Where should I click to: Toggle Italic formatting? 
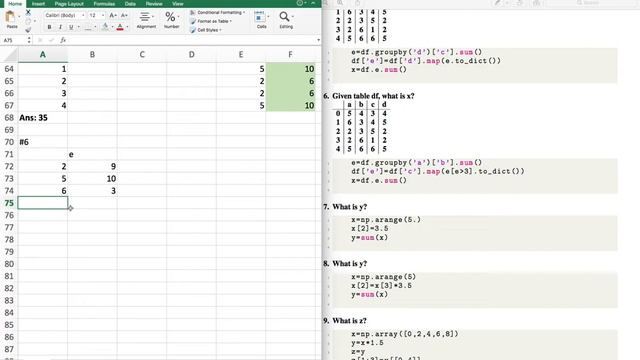(x=60, y=27)
